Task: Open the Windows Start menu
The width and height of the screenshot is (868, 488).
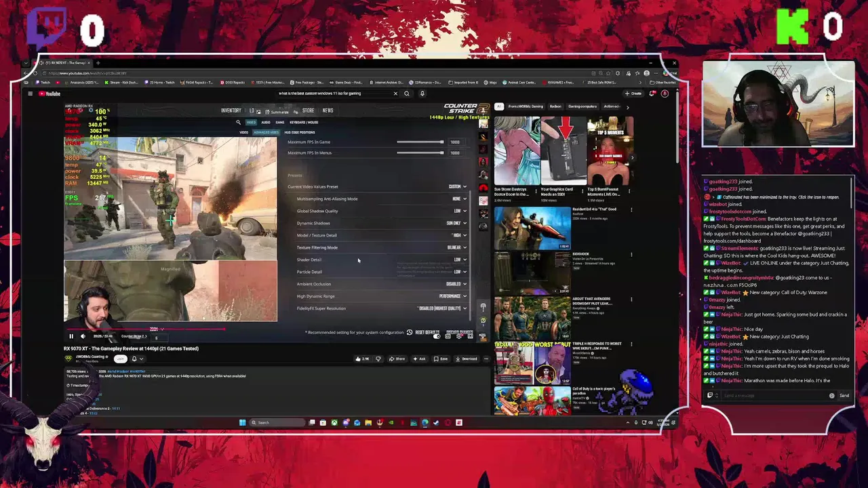Action: [242, 422]
